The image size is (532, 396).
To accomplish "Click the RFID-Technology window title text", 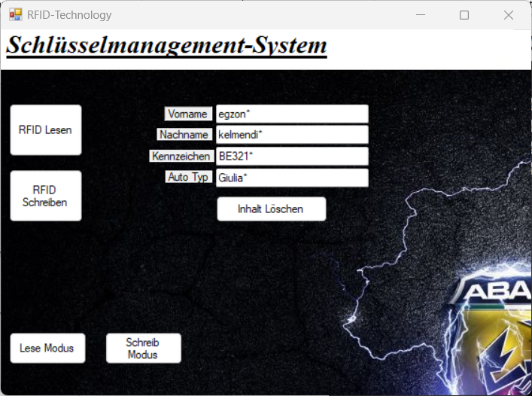I will [69, 15].
